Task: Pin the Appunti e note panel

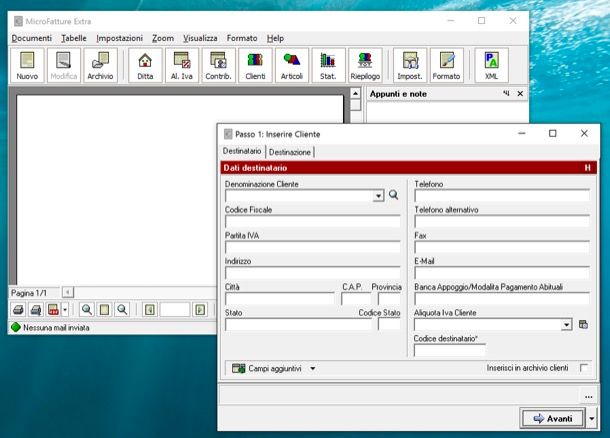Action: tap(506, 94)
